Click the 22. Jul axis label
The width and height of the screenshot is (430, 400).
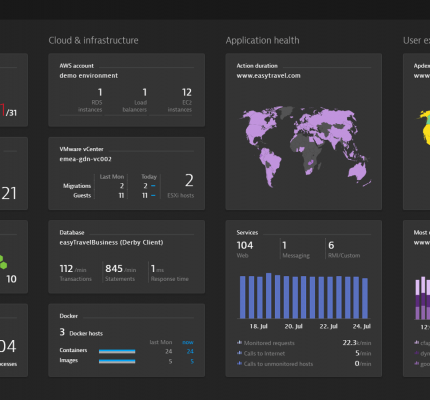click(328, 326)
